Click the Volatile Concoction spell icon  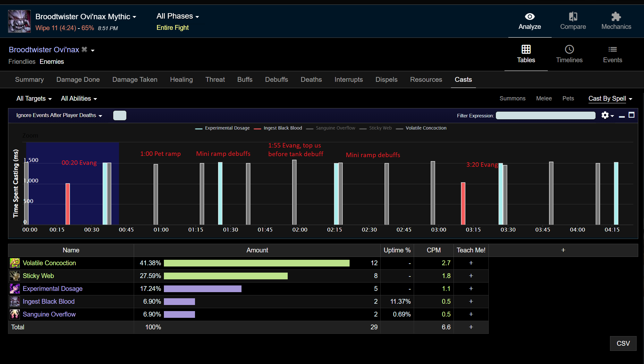(15, 263)
